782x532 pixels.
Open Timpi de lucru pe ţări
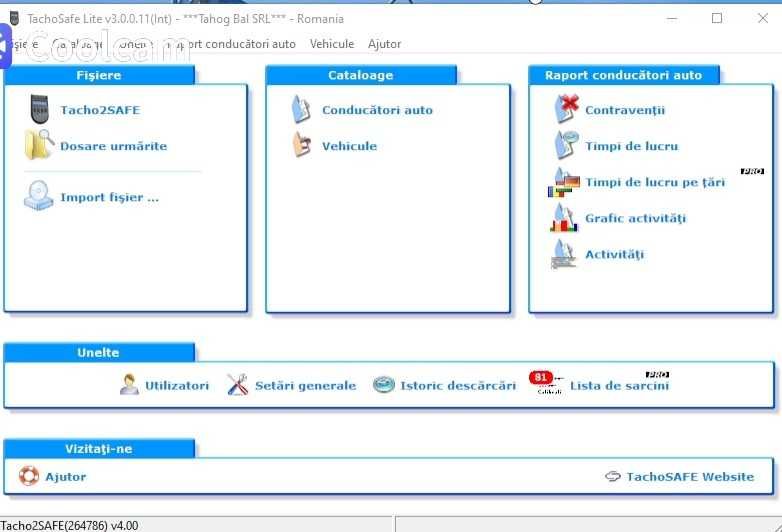pyautogui.click(x=655, y=182)
